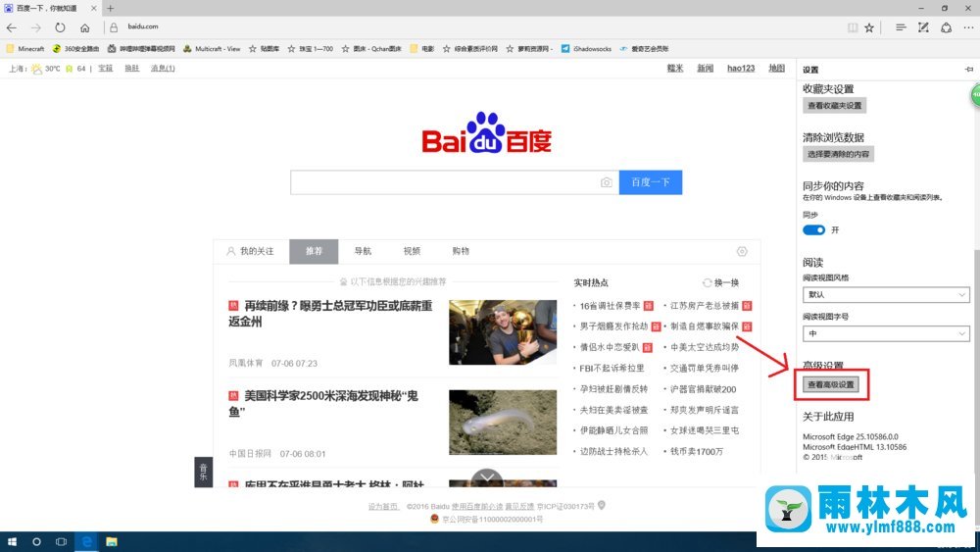Go back with the browser back arrow

coord(12,27)
